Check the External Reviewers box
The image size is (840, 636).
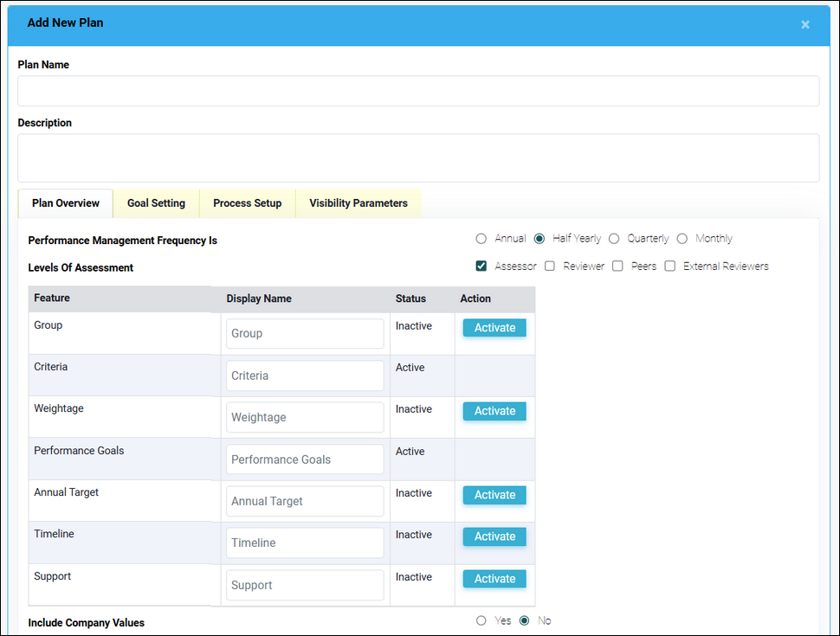tap(670, 267)
